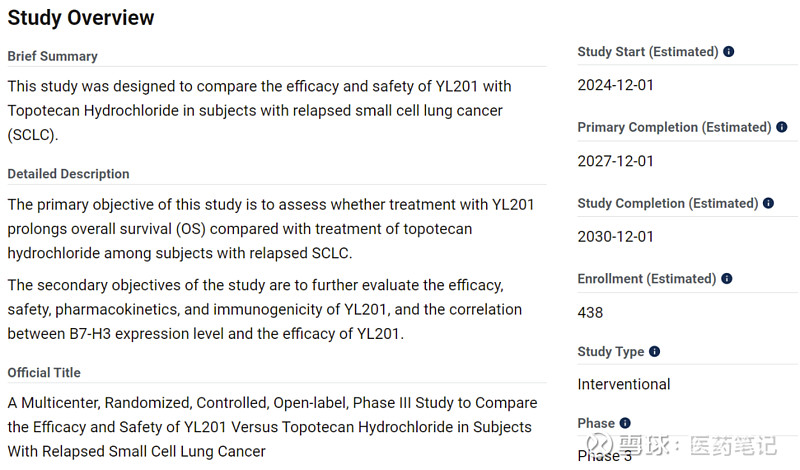Click the brief summary paragraph text
The image size is (800, 470).
[x=259, y=110]
